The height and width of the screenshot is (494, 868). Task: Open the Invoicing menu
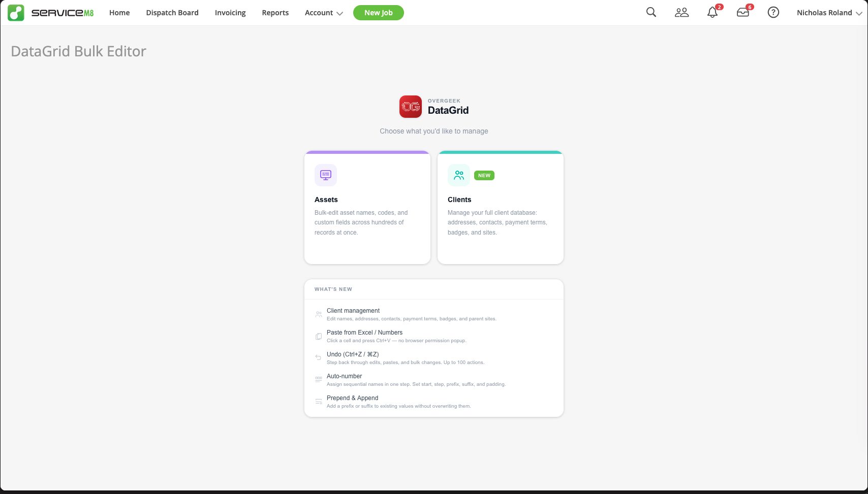[x=230, y=13]
